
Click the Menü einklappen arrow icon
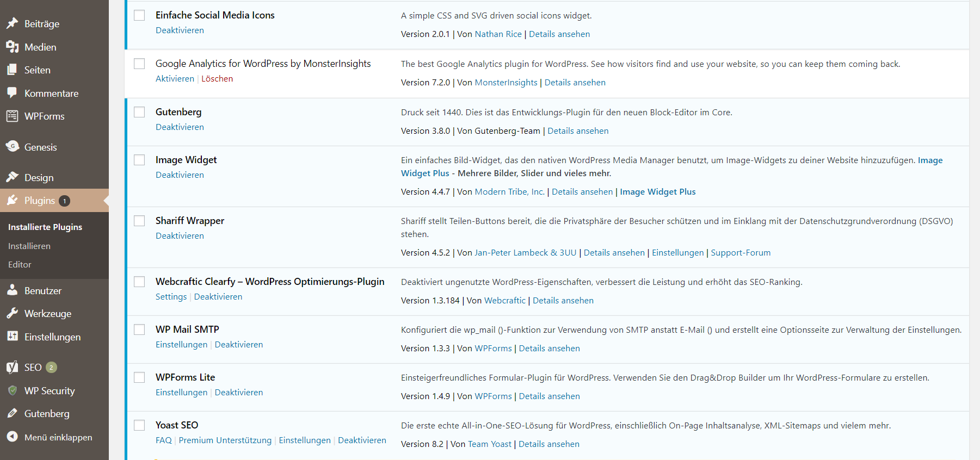pos(13,437)
